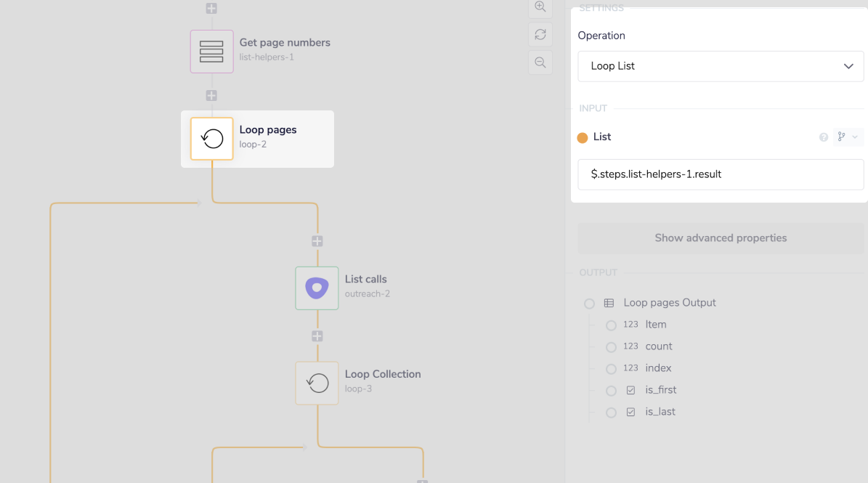The width and height of the screenshot is (868, 483).
Task: Select the Loop Collection step icon
Action: tap(317, 383)
